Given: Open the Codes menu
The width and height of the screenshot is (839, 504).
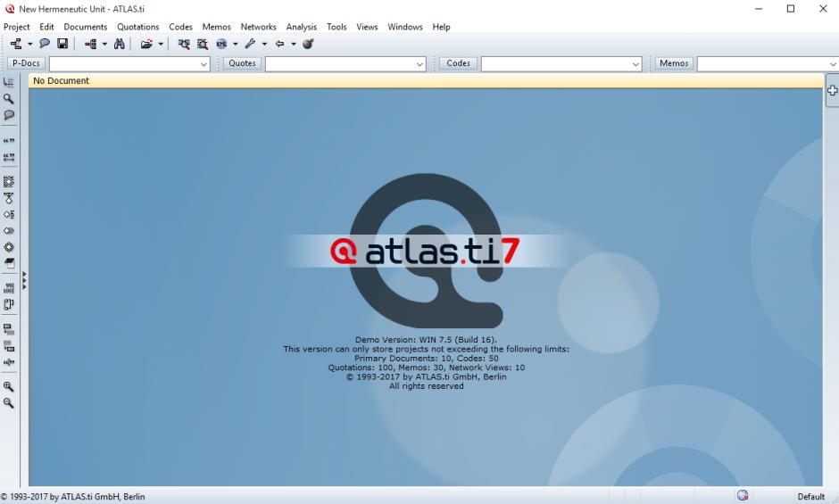Looking at the screenshot, I should click(x=180, y=27).
